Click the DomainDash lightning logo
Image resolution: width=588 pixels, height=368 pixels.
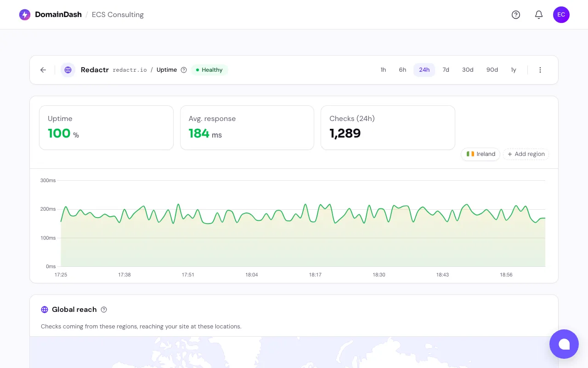(x=25, y=15)
